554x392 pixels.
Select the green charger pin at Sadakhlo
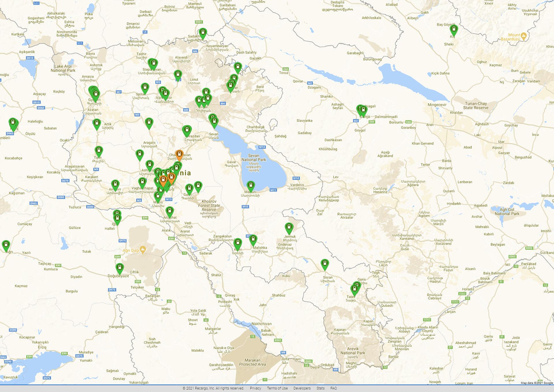tap(203, 33)
